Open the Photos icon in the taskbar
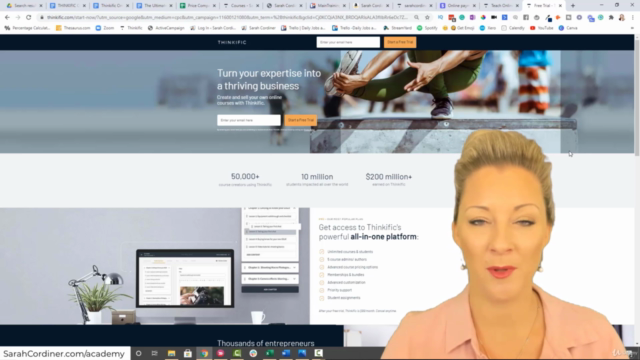The height and width of the screenshot is (360, 640). pos(302,353)
